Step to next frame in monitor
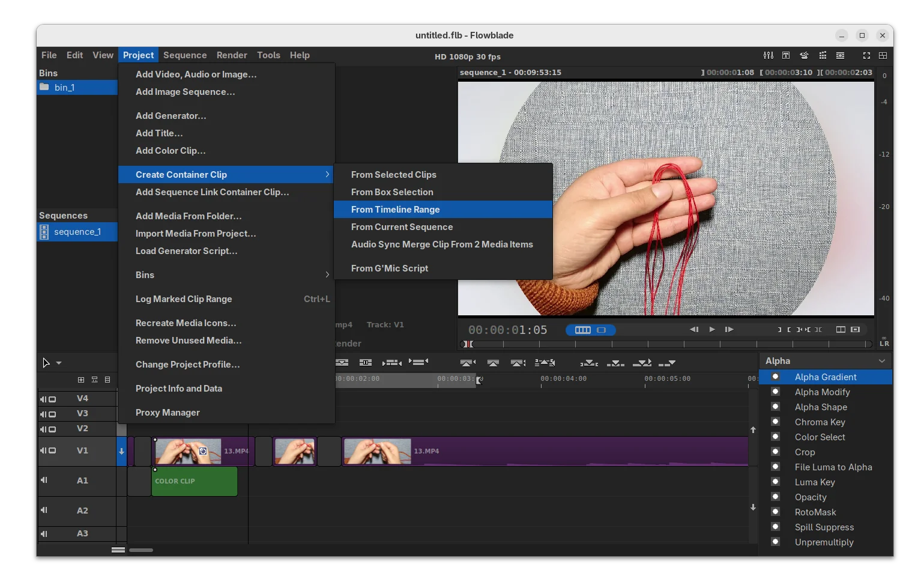The image size is (924, 579). tap(729, 329)
